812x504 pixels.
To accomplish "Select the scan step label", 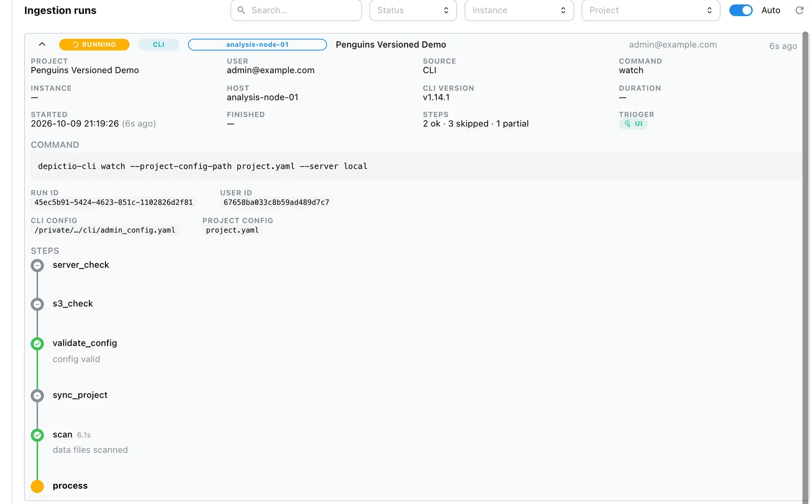I will pos(62,434).
